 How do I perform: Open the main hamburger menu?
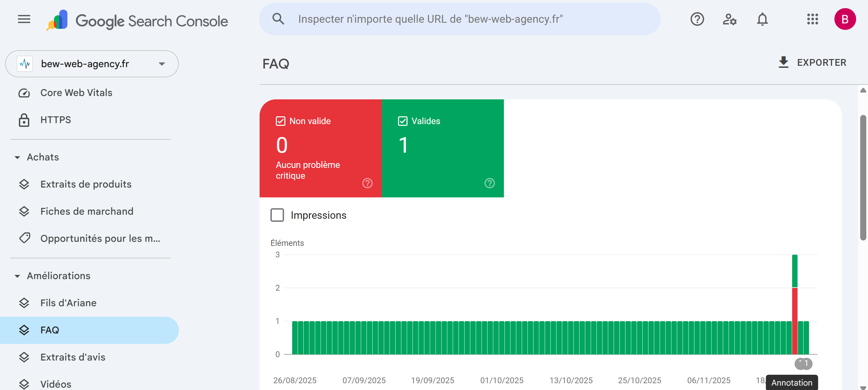tap(24, 19)
